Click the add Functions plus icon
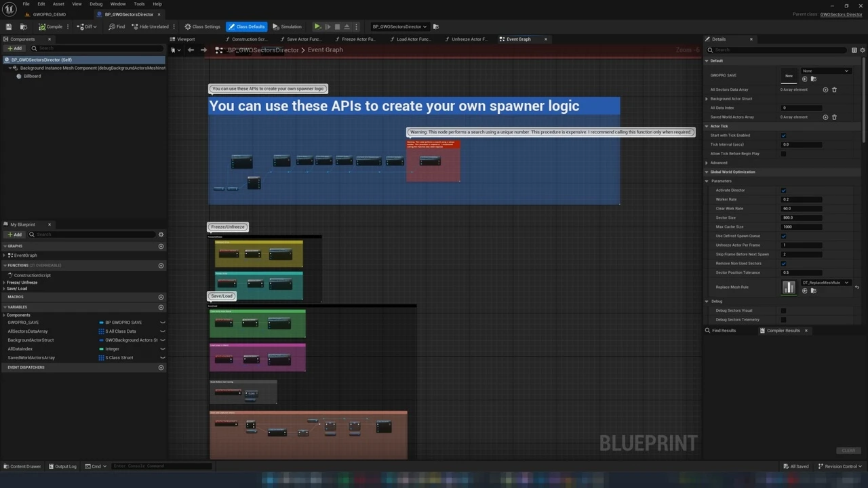 161,266
